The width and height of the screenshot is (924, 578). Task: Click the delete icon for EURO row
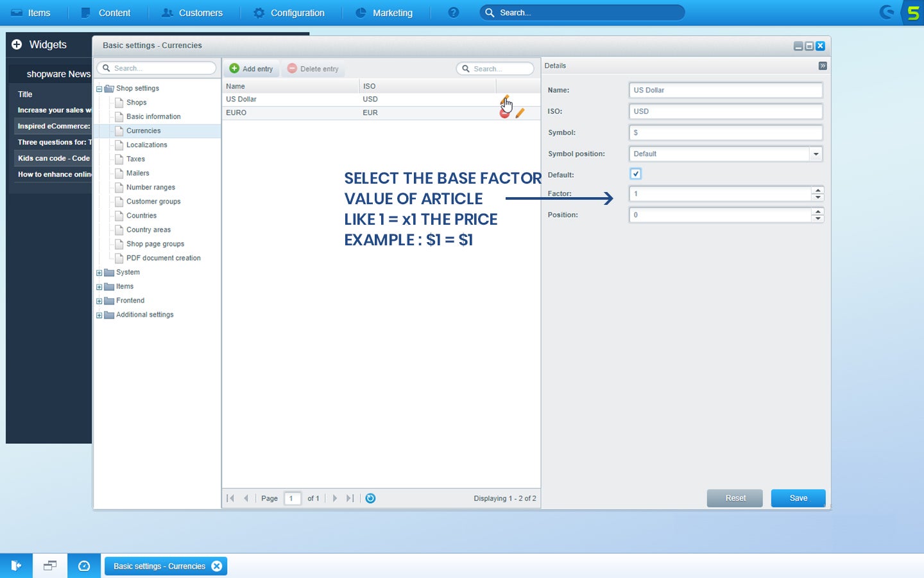(x=505, y=114)
